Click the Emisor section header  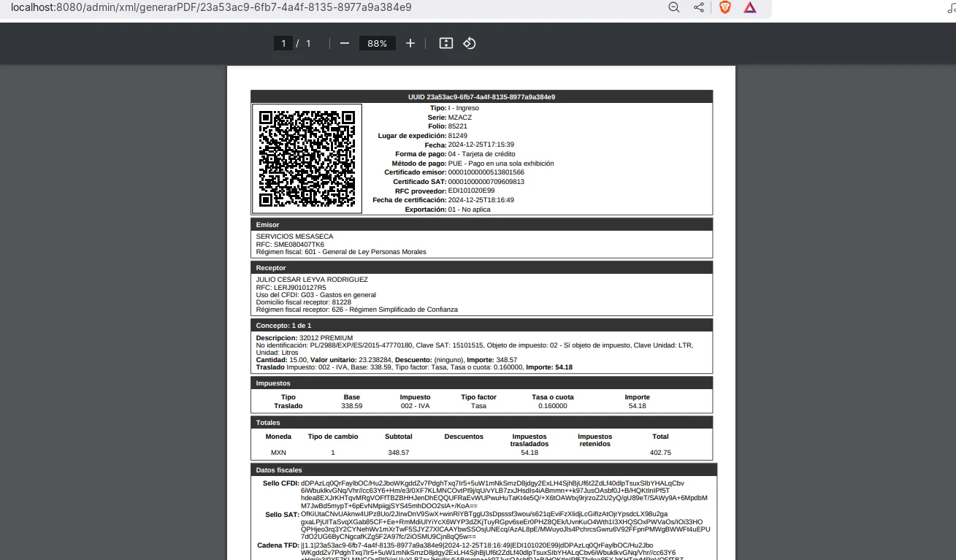coord(481,224)
